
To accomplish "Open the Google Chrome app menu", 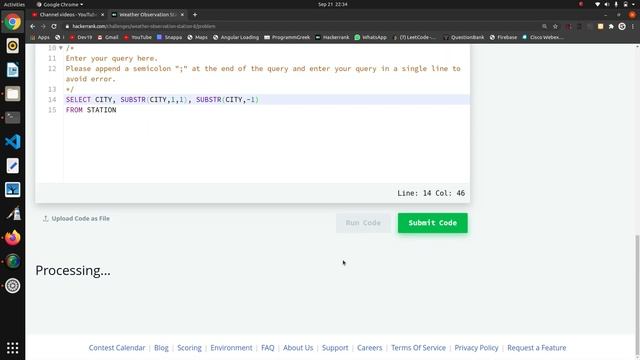I will click(60, 4).
